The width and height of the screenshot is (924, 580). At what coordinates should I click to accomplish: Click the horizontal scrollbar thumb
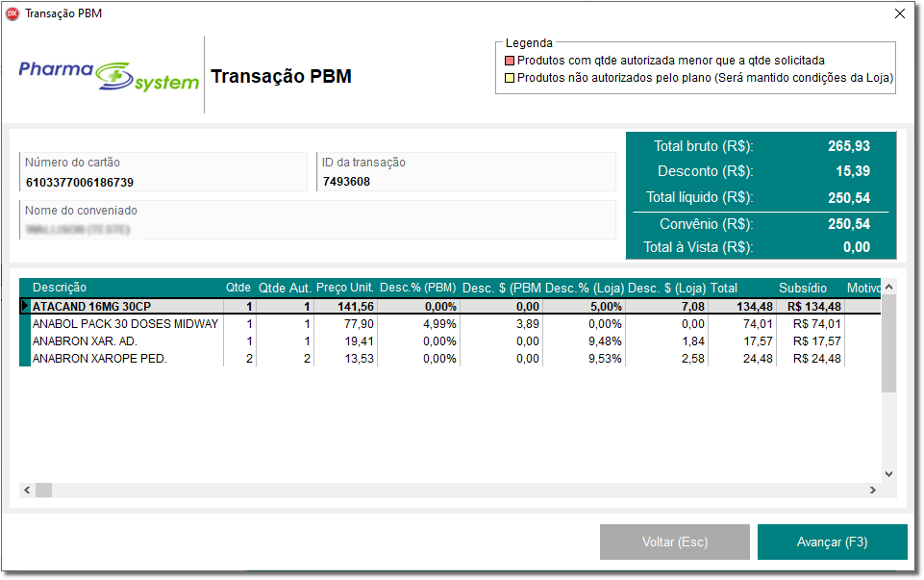coord(43,490)
